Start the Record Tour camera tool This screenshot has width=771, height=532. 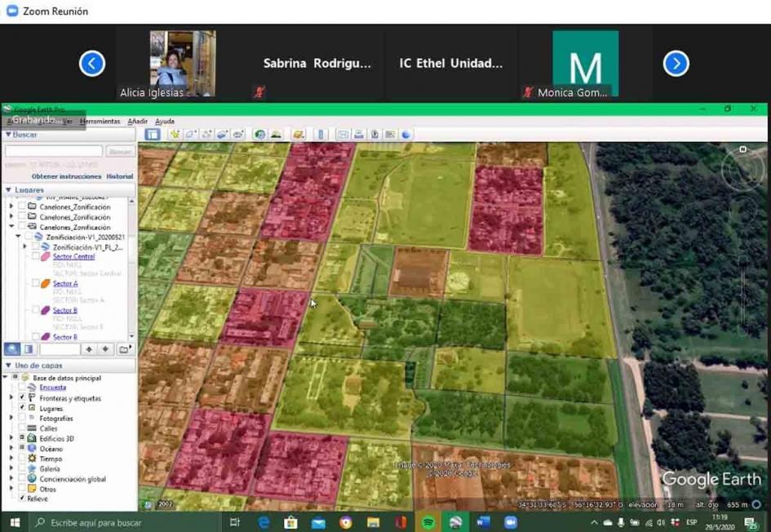pyautogui.click(x=238, y=135)
